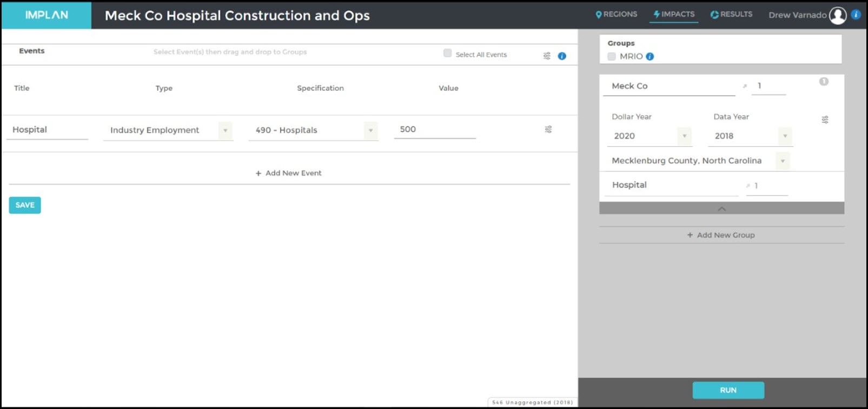Click the project title Meck Co Hospital Construction and Ops
868x409 pixels.
tap(237, 15)
